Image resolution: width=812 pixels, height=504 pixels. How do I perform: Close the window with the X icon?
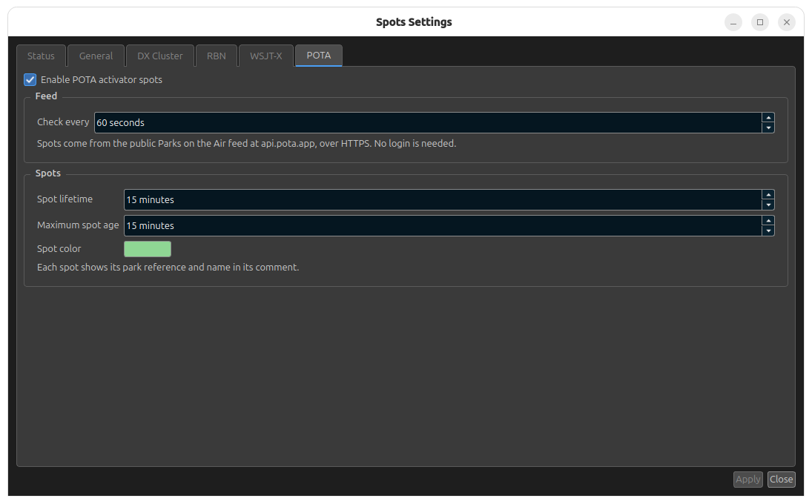787,22
